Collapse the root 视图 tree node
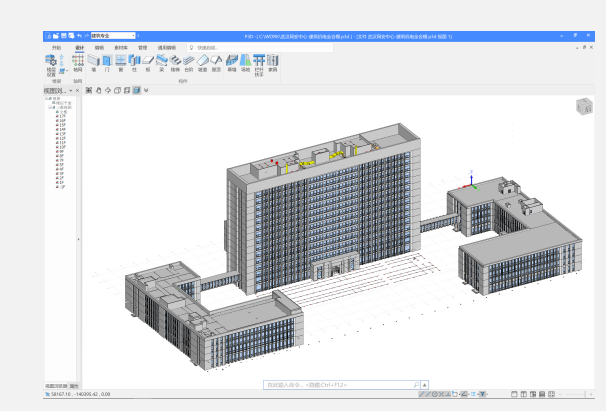The width and height of the screenshot is (606, 411). tap(47, 99)
